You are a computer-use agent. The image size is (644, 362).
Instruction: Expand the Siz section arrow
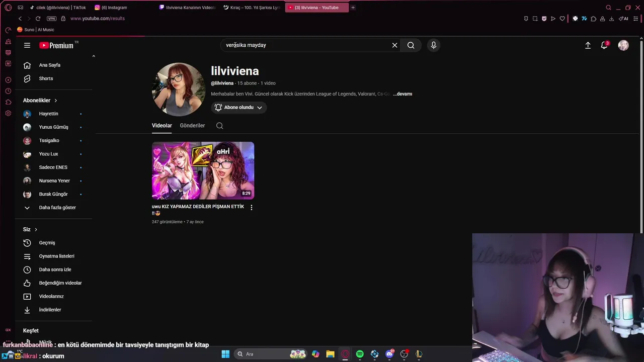(x=36, y=230)
